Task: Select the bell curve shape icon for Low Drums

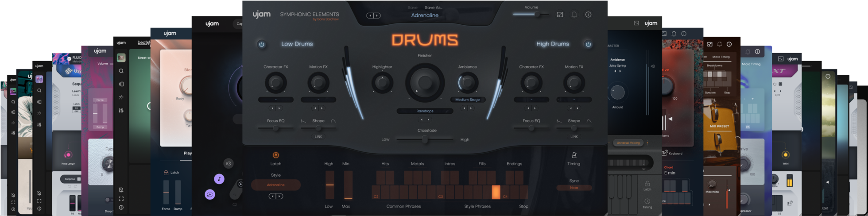Action: [333, 121]
